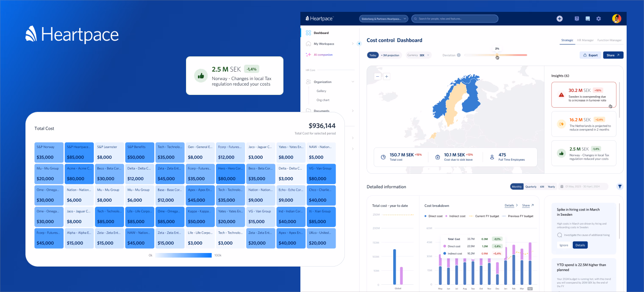The image size is (644, 292).
Task: Open Org chart under Organization
Action: (x=323, y=100)
